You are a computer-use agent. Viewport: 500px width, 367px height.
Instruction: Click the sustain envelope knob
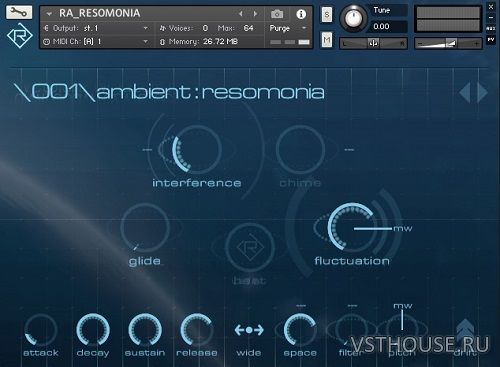(145, 329)
